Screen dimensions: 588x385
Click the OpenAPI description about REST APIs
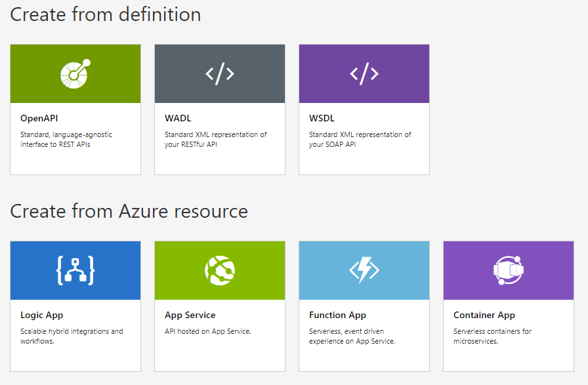pyautogui.click(x=66, y=140)
